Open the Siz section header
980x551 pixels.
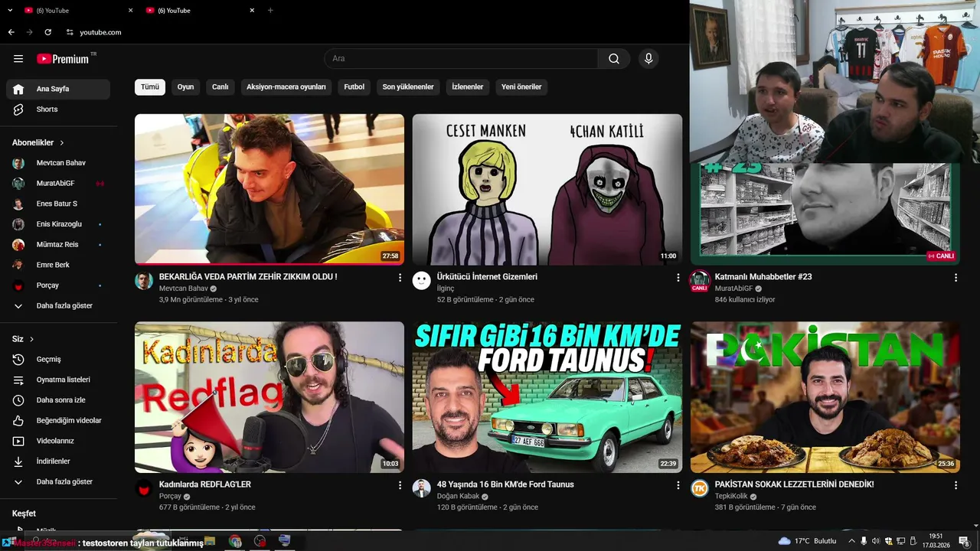pyautogui.click(x=23, y=339)
